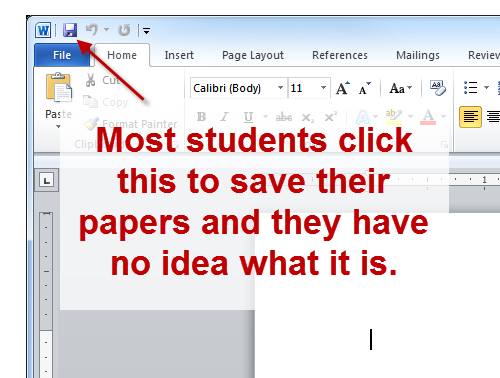Toggle Italic formatting

point(225,117)
